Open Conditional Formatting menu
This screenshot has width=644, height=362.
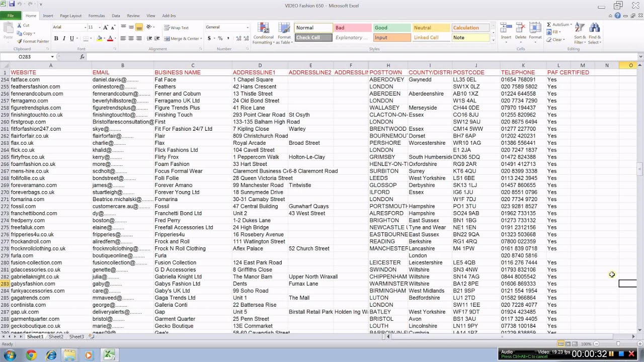263,33
